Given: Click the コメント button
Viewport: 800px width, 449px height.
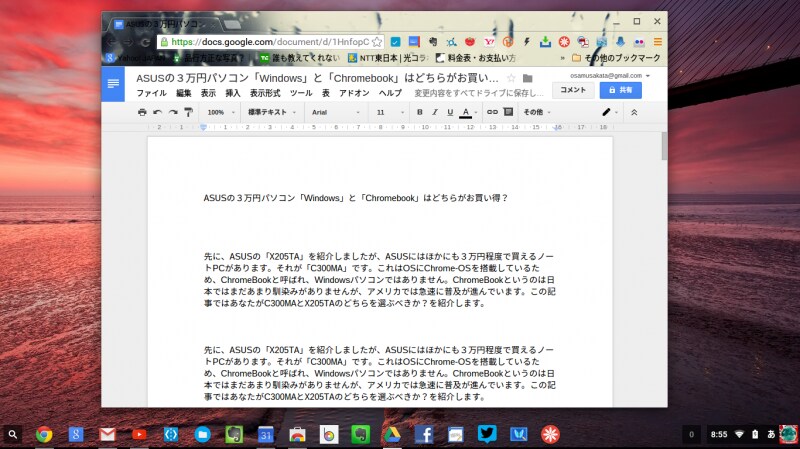Looking at the screenshot, I should pos(573,90).
